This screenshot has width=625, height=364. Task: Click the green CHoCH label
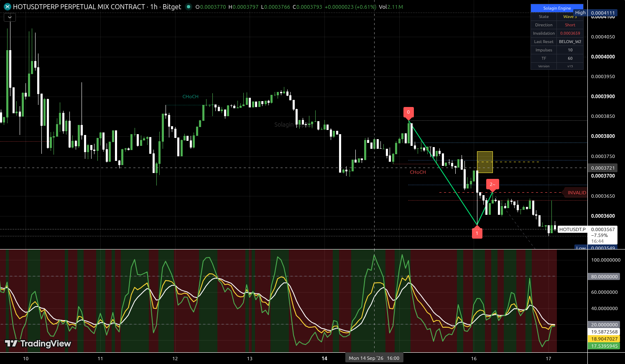(190, 97)
